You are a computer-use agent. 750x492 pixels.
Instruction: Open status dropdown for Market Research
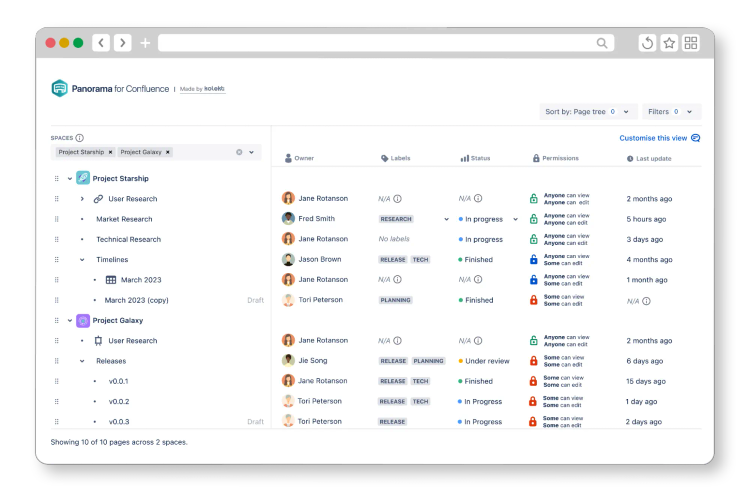coord(516,219)
